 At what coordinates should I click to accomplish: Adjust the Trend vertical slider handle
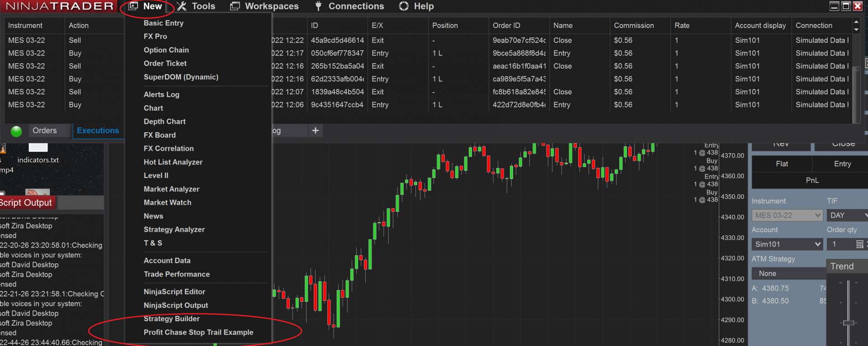[849, 323]
